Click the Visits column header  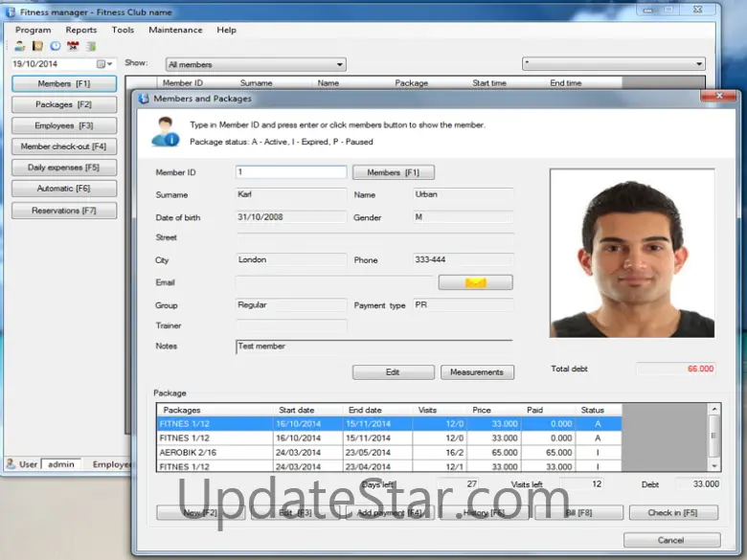click(440, 410)
